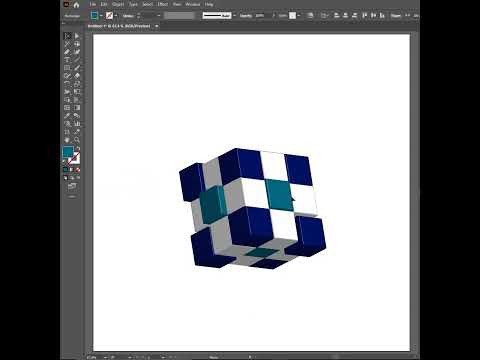Image resolution: width=480 pixels, height=360 pixels.
Task: Select the Lasso tool
Action: coord(77,44)
